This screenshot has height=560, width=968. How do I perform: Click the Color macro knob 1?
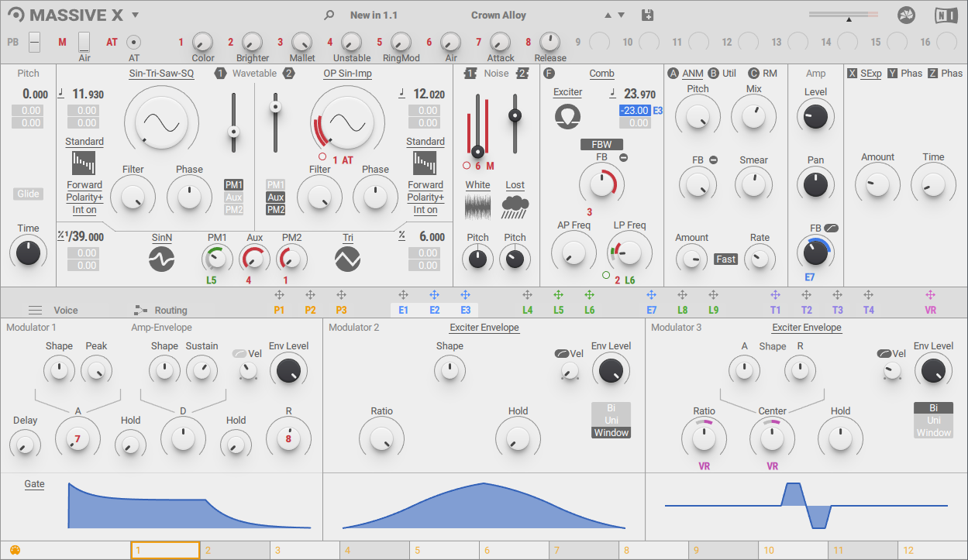(203, 42)
